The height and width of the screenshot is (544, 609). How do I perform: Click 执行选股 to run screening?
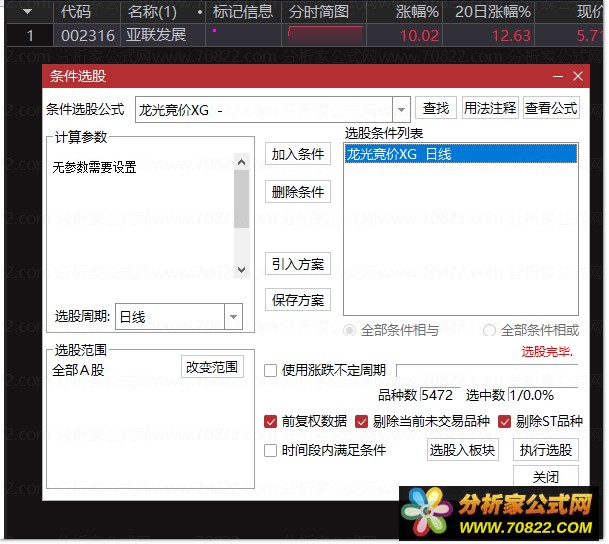coord(546,450)
